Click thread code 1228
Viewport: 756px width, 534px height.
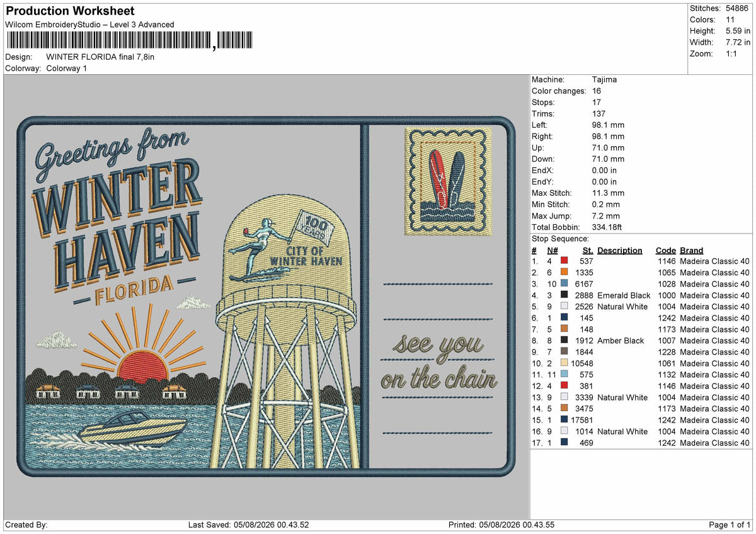click(x=667, y=351)
